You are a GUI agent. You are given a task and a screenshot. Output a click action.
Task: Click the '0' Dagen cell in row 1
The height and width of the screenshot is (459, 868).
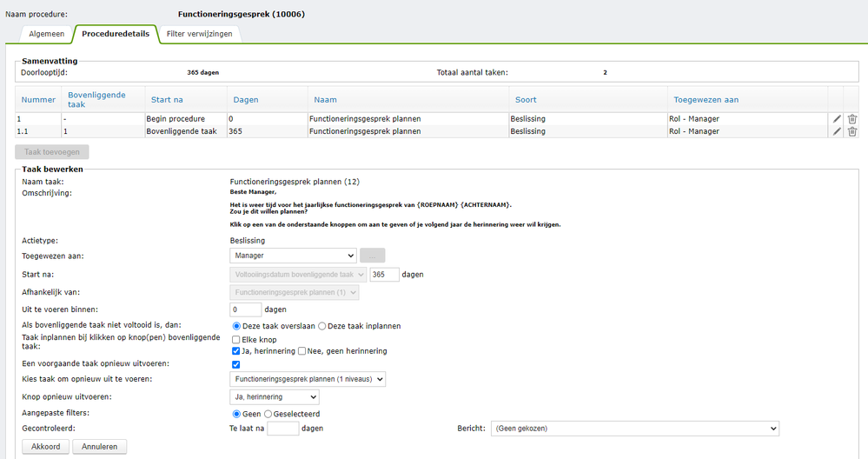click(x=268, y=118)
